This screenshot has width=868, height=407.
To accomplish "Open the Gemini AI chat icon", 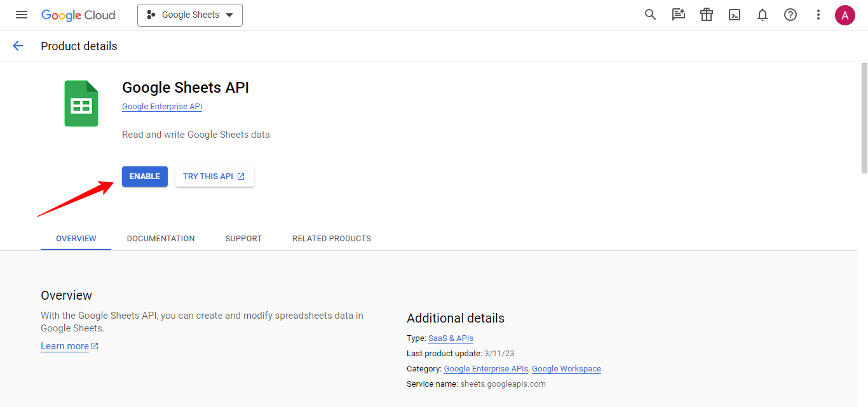I will point(678,15).
